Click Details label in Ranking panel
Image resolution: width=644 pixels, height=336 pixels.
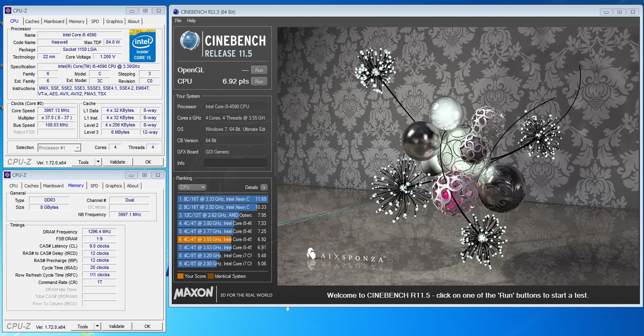(251, 187)
